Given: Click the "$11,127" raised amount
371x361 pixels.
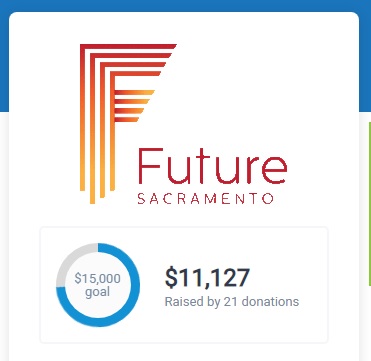Looking at the screenshot, I should click(x=207, y=278).
